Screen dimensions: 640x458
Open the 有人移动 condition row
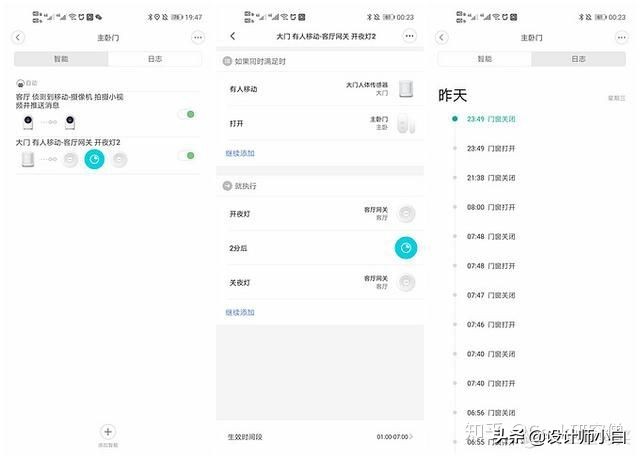(320, 89)
